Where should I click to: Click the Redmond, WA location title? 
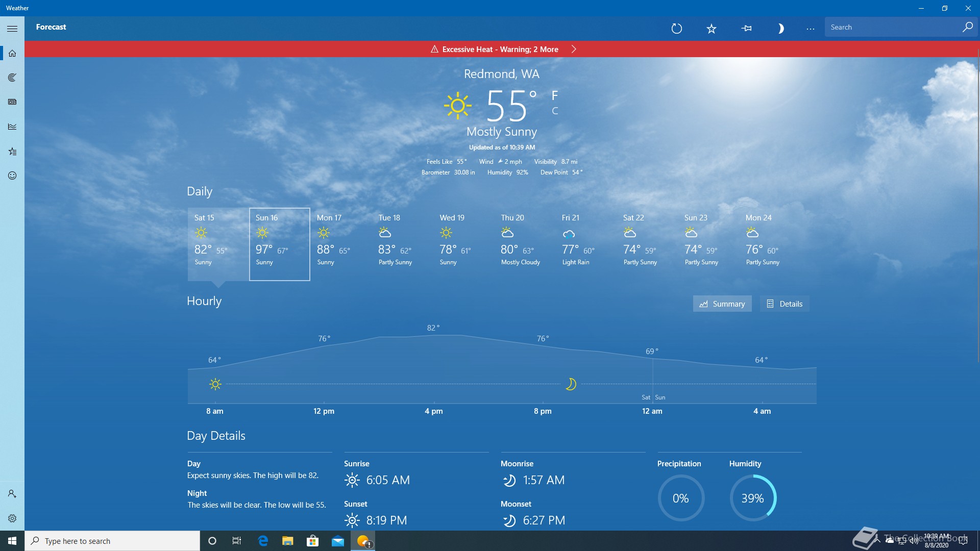[x=501, y=74]
